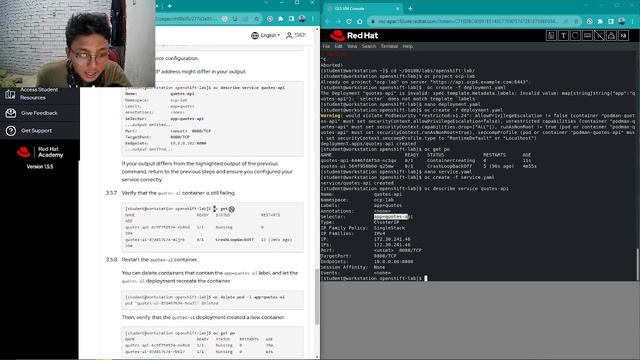
Task: Bookmark the course page with star icon
Action: (257, 19)
